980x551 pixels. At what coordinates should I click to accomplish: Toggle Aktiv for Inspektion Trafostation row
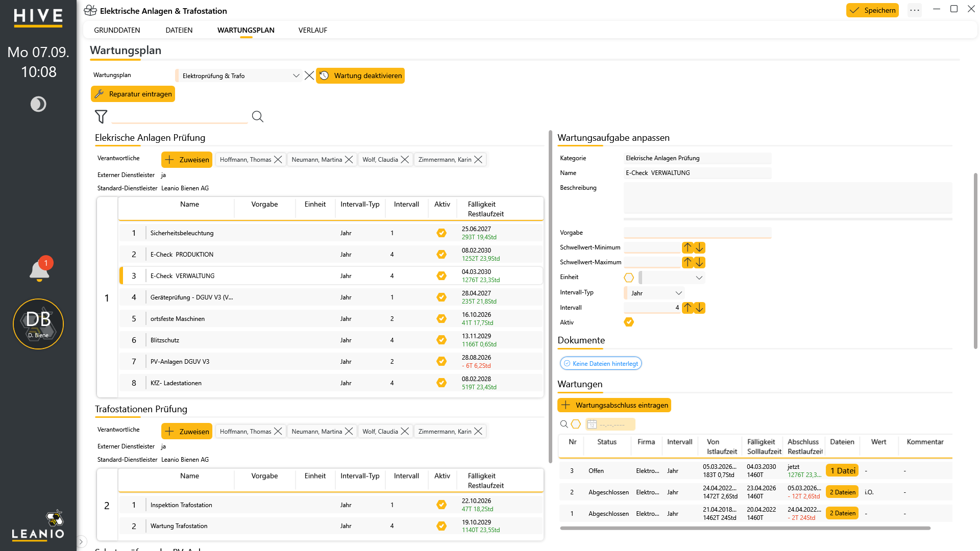point(442,505)
